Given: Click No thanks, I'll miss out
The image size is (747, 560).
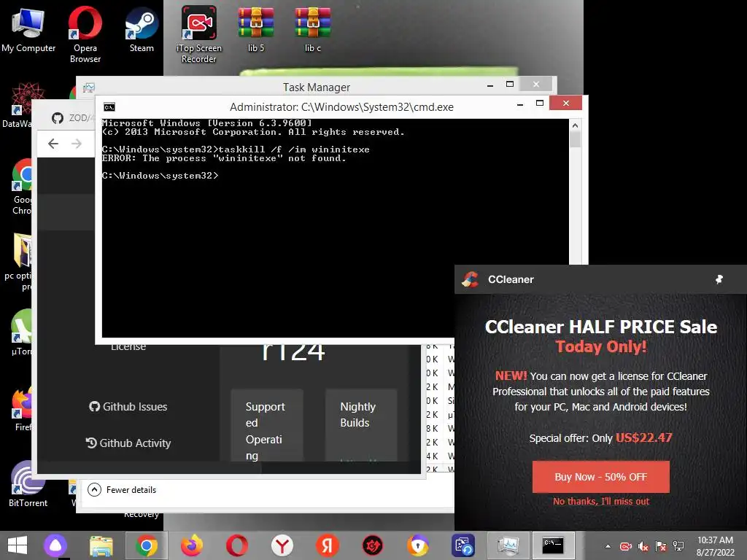Looking at the screenshot, I should pyautogui.click(x=601, y=502).
